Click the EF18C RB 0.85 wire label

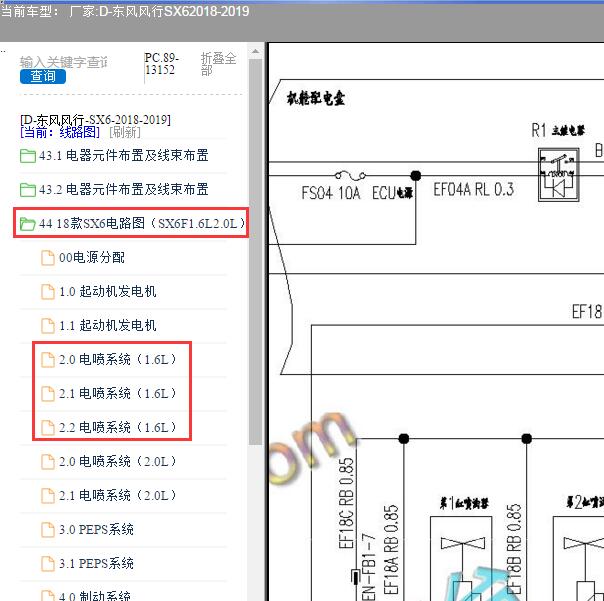(x=346, y=503)
